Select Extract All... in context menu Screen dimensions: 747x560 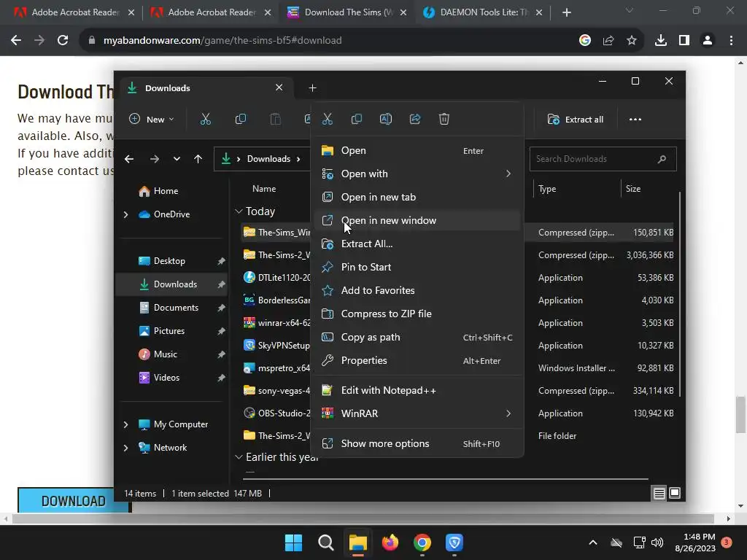click(x=417, y=244)
